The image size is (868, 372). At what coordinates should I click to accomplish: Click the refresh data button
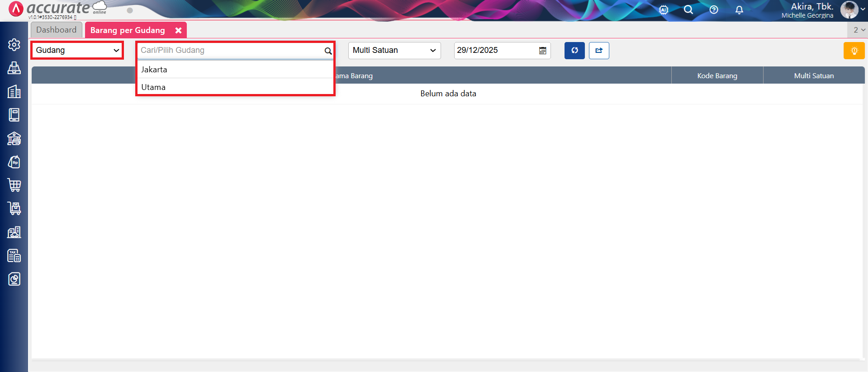pyautogui.click(x=574, y=51)
